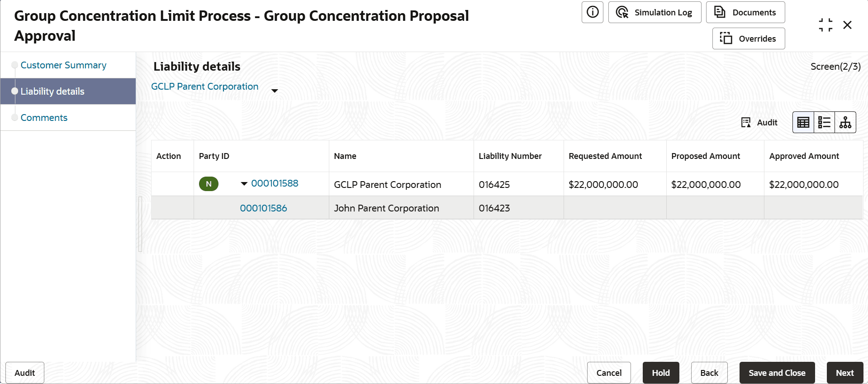The image size is (868, 384).
Task: Click the vertical splitter handle beside the table
Action: coord(140,224)
